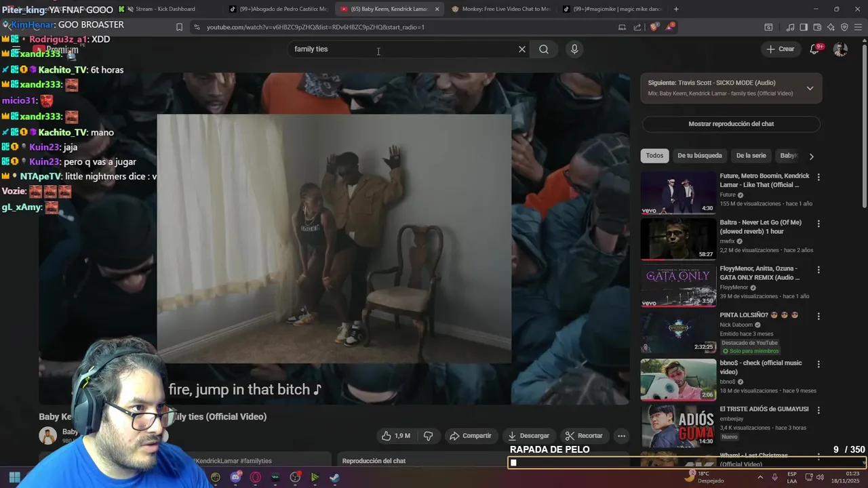Open 'PINTA LOLSIÑO?' video title
This screenshot has width=868, height=488.
pyautogui.click(x=759, y=314)
